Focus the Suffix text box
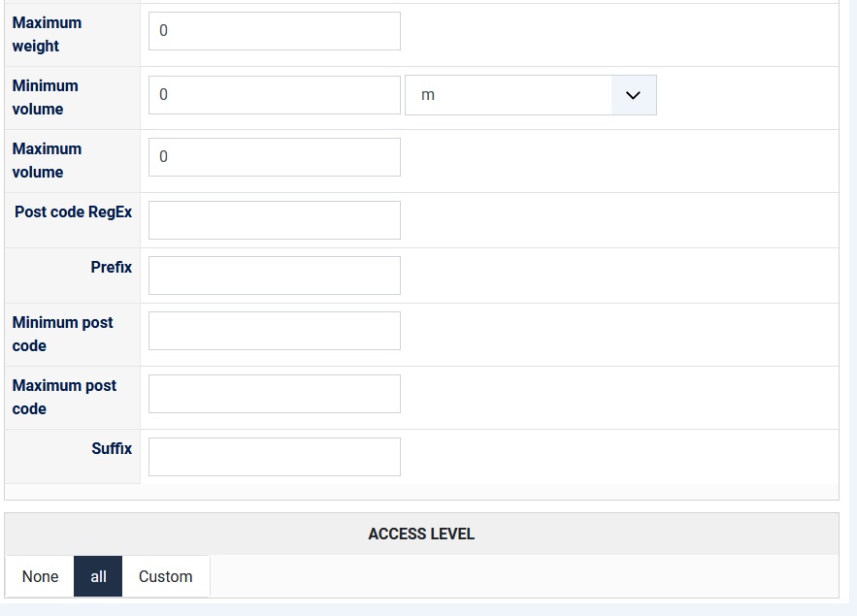857x616 pixels. [x=274, y=457]
